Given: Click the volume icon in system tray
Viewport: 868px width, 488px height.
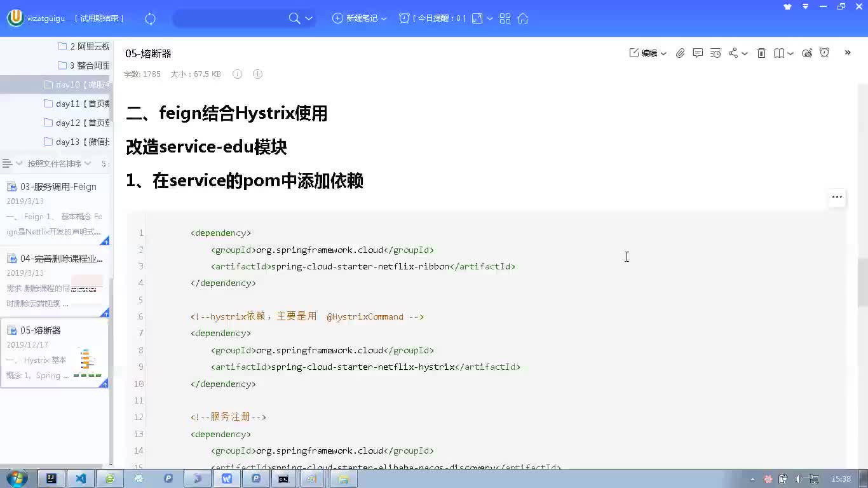Looking at the screenshot, I should [799, 479].
